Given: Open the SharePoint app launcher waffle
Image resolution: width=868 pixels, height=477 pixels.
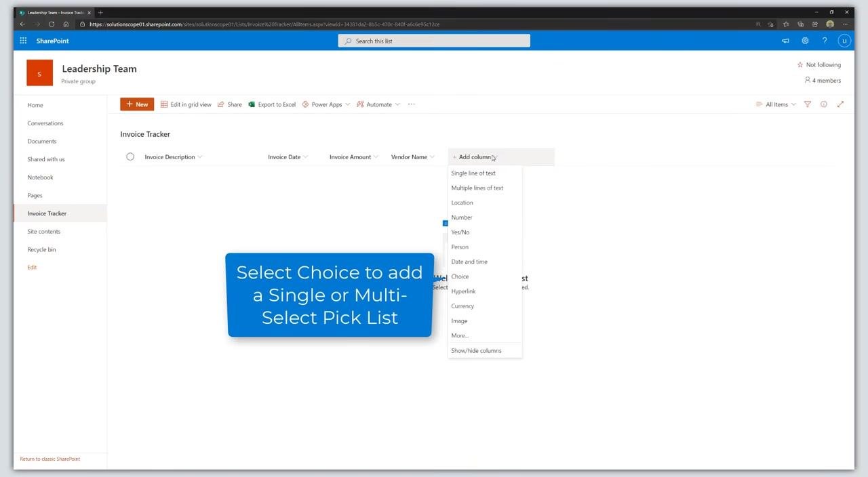Looking at the screenshot, I should click(23, 41).
